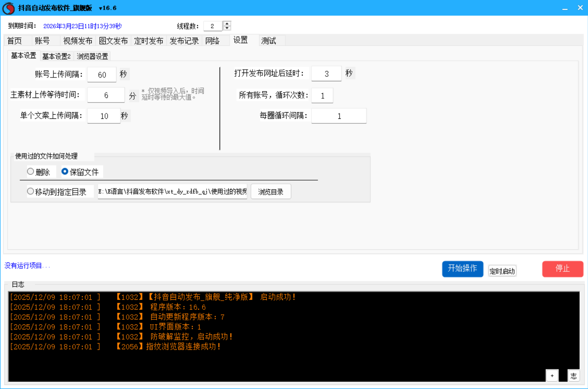Click the app logo icon in title bar

click(x=8, y=8)
